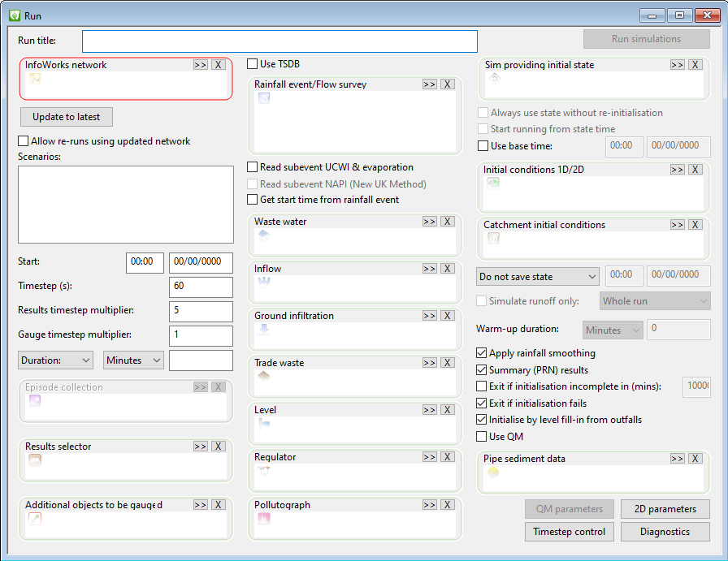Enable Exit if initialisation incomplete in (mins)
The width and height of the screenshot is (728, 561).
click(482, 386)
